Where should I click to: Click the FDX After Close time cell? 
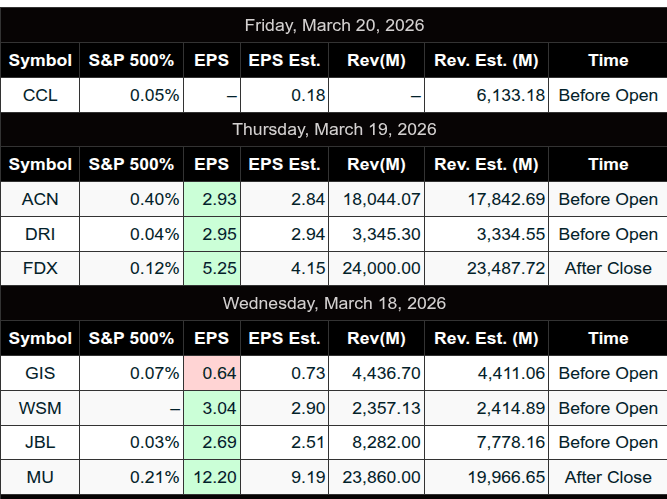608,268
